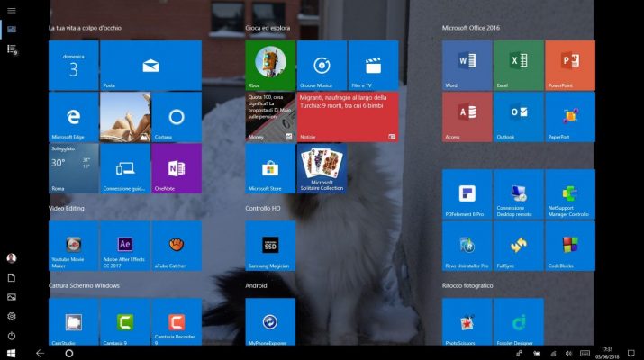Open MyPhoneExplorer tile
The height and width of the screenshot is (360, 644).
coord(270,321)
